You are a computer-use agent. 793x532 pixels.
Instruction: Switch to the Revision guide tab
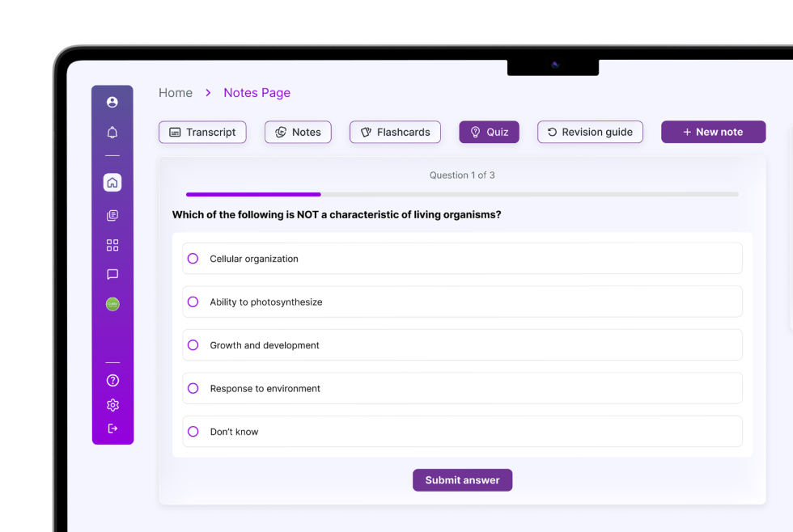pos(590,133)
